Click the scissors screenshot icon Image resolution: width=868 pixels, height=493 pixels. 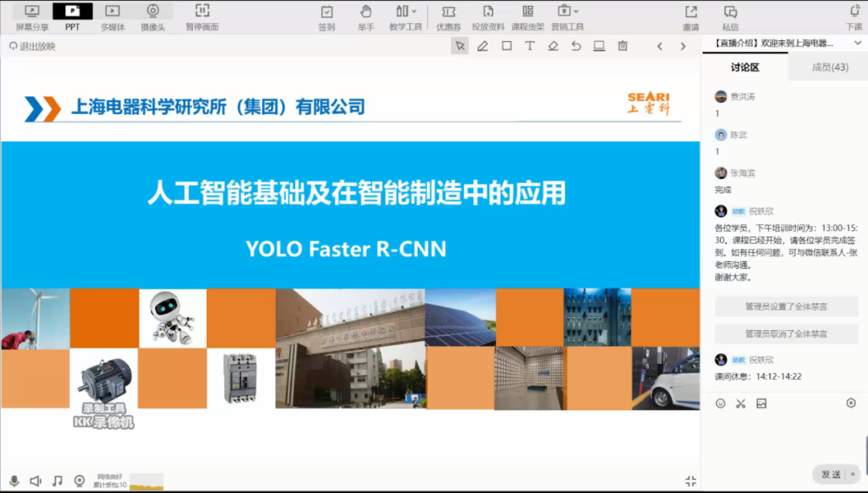pos(741,403)
